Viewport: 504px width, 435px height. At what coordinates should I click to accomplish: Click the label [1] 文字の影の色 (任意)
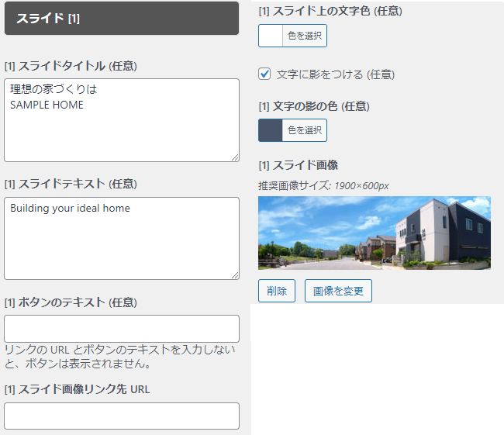pos(314,106)
